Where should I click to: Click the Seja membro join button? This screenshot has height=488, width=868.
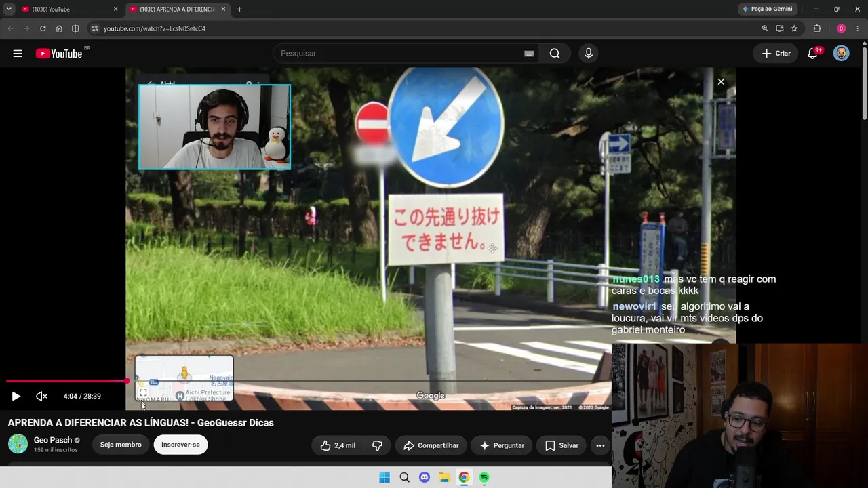coord(121,445)
